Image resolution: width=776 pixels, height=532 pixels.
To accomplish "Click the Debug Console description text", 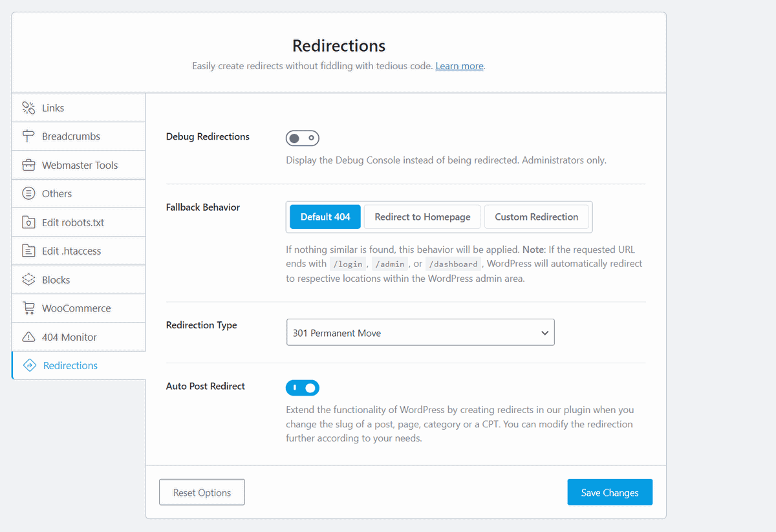I will (x=446, y=160).
